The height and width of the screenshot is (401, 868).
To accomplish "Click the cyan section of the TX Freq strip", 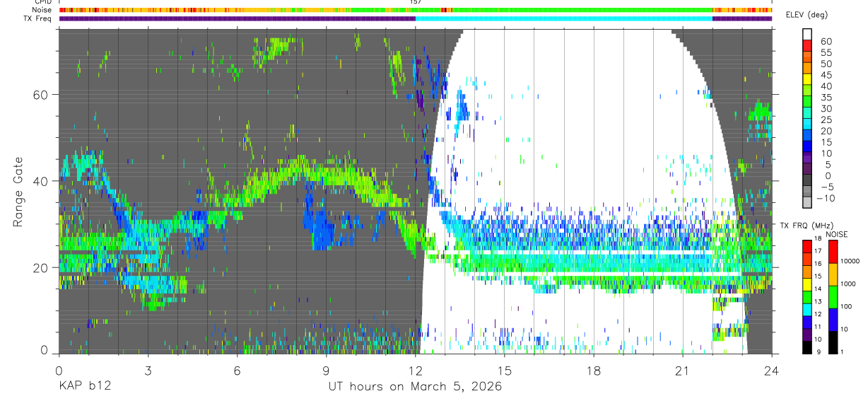I will click(563, 19).
